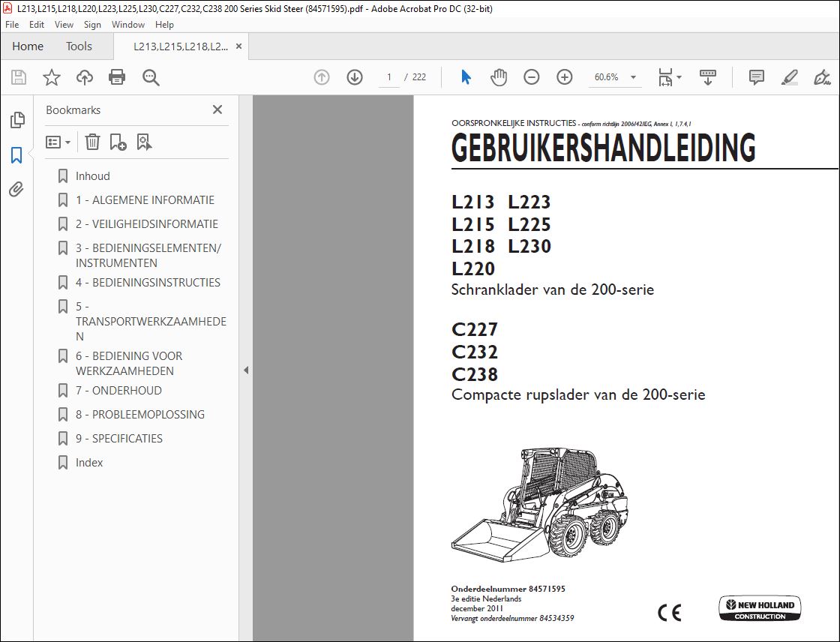Screen dimensions: 840x642
Task: Click the GEBRUIKERSHANDLEIDING title text
Action: click(603, 148)
